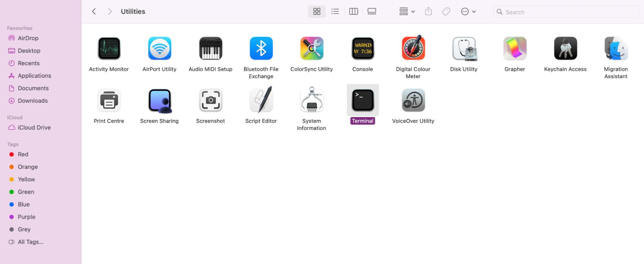Viewport: 644px width, 264px height.
Task: Switch to column view
Action: [x=353, y=12]
